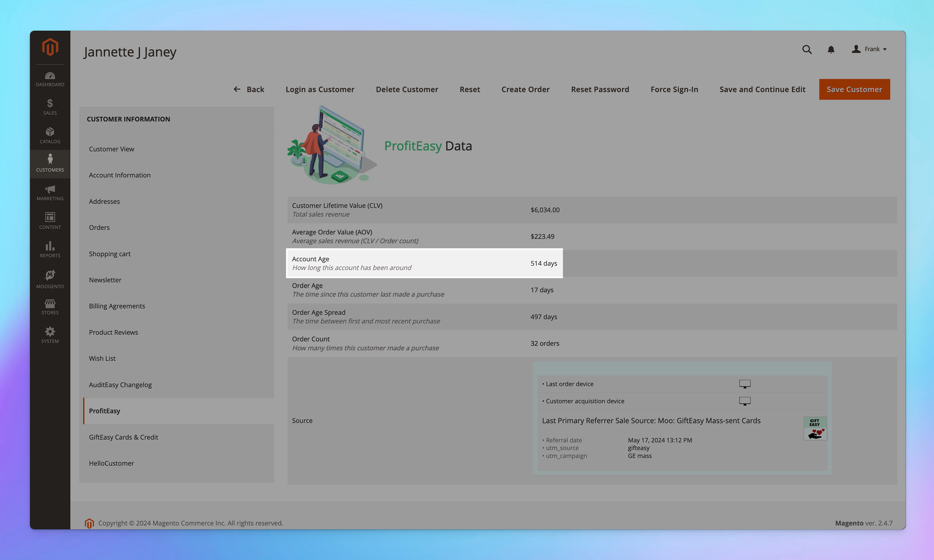This screenshot has height=560, width=934.
Task: Click the search magnifier icon
Action: pos(807,50)
